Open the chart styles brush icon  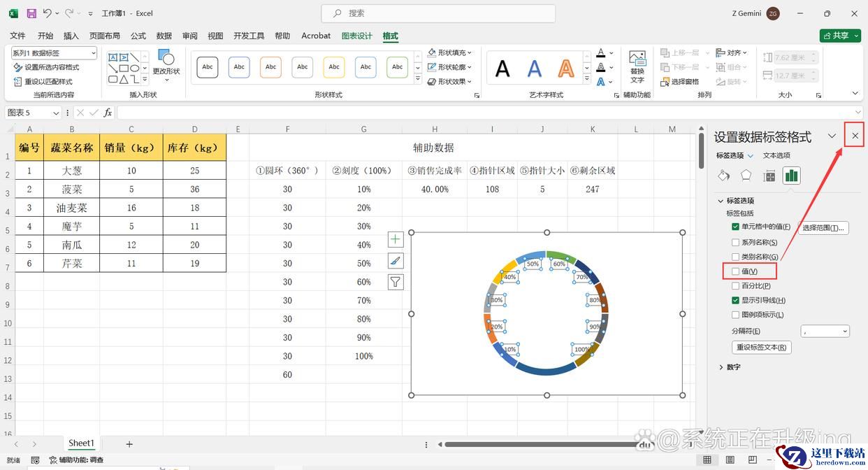point(396,260)
